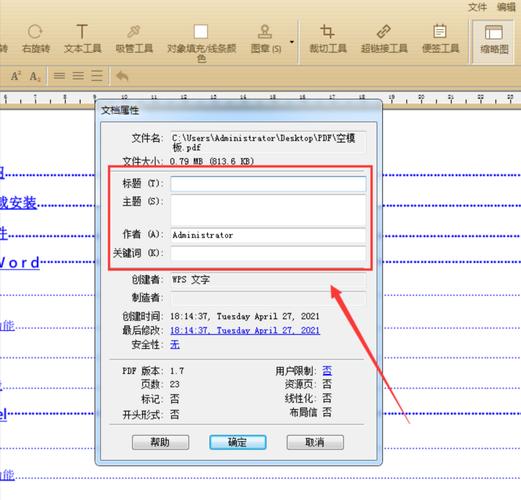
Task: Select the sticky note tool (便签工具)
Action: [440, 39]
